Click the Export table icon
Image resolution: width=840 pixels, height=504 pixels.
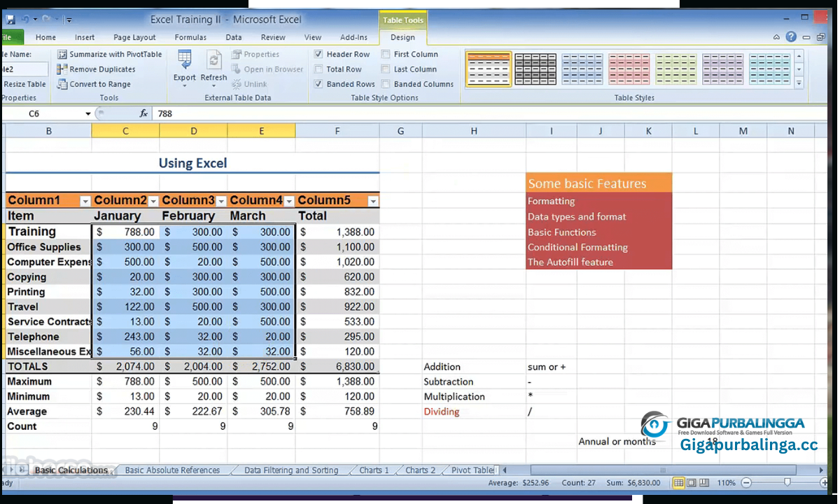(185, 59)
